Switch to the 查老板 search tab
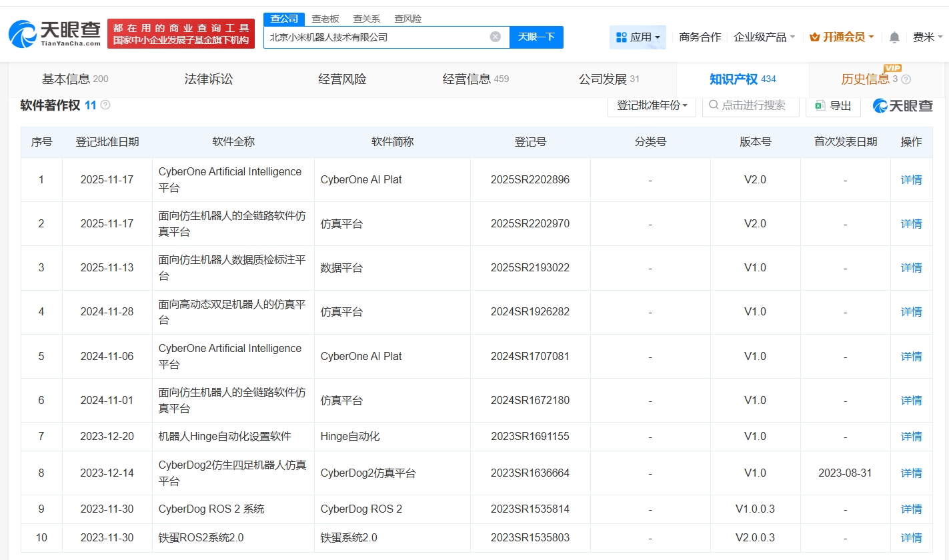The width and height of the screenshot is (949, 560). [x=325, y=19]
